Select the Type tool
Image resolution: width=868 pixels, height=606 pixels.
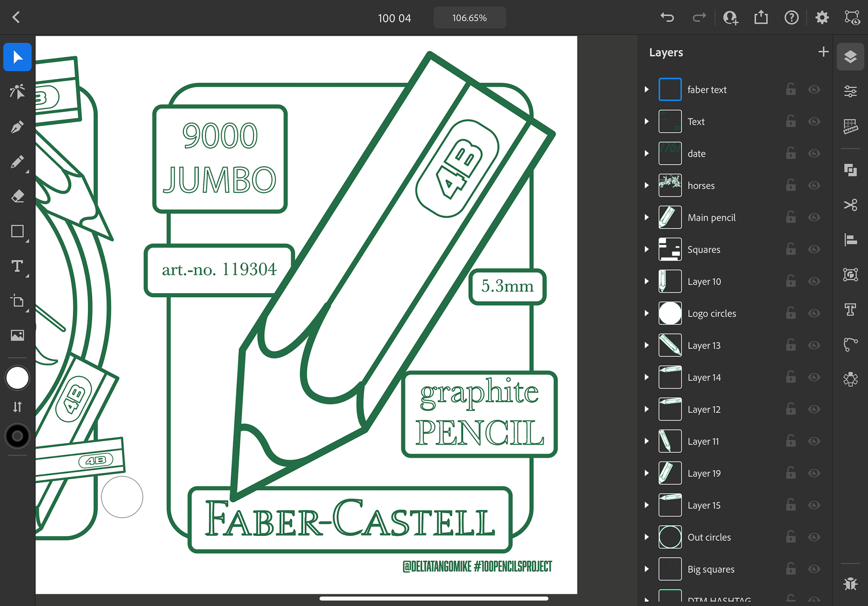pos(17,266)
